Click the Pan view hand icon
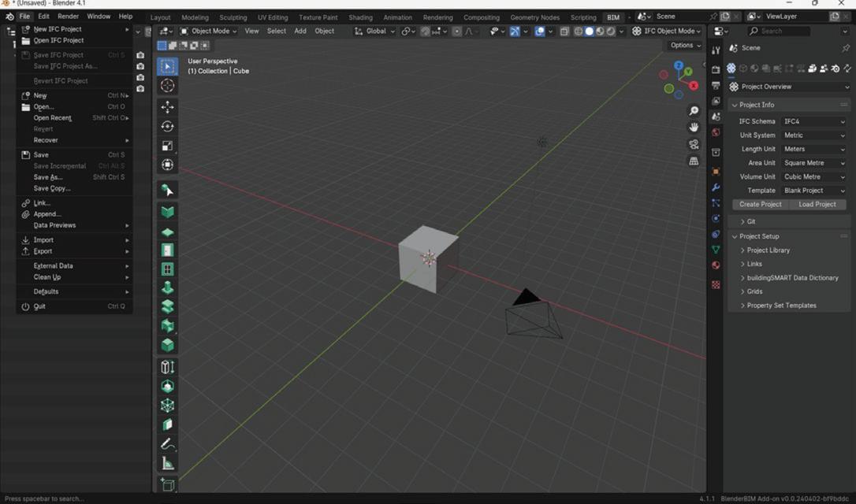Image resolution: width=856 pixels, height=504 pixels. (694, 128)
